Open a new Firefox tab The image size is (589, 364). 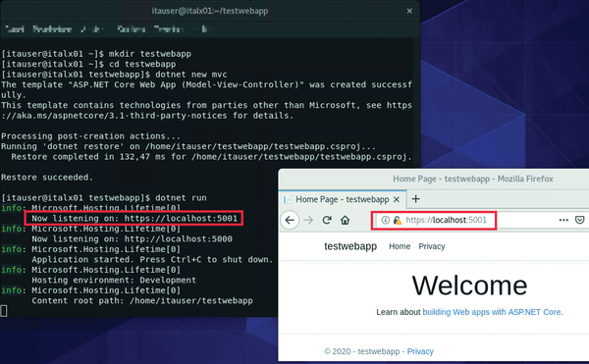415,199
